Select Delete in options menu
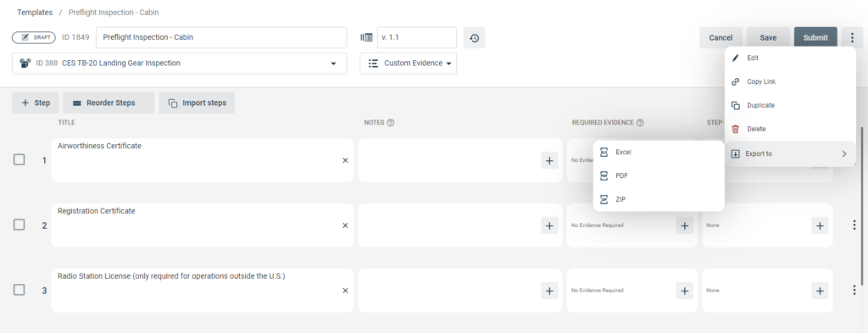Viewport: 868px width, 333px height. point(790,129)
